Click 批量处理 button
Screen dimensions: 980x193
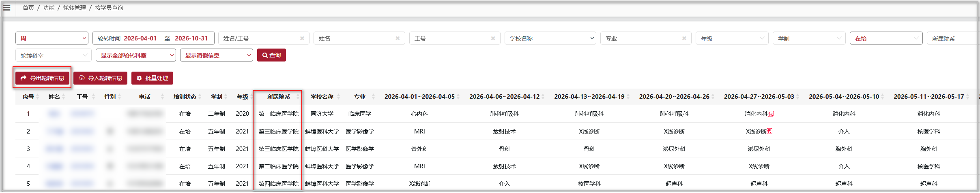point(152,78)
